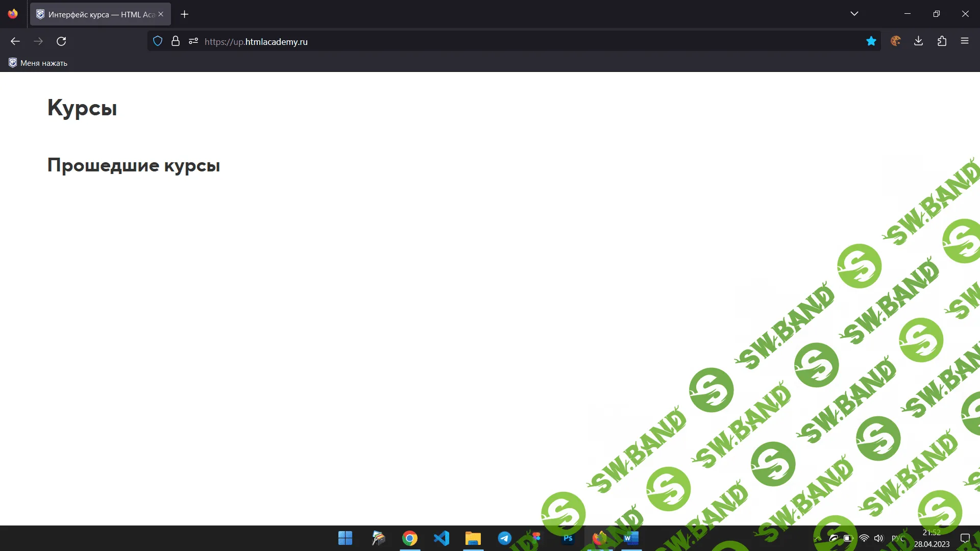This screenshot has width=980, height=551.
Task: Open a new tab with plus button
Action: 185,14
